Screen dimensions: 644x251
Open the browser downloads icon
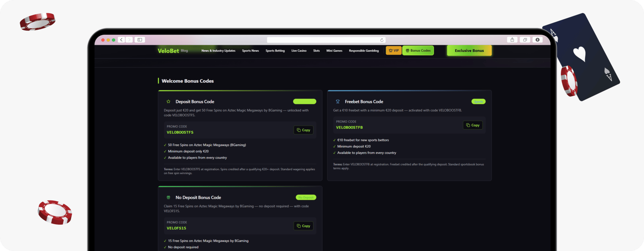537,40
